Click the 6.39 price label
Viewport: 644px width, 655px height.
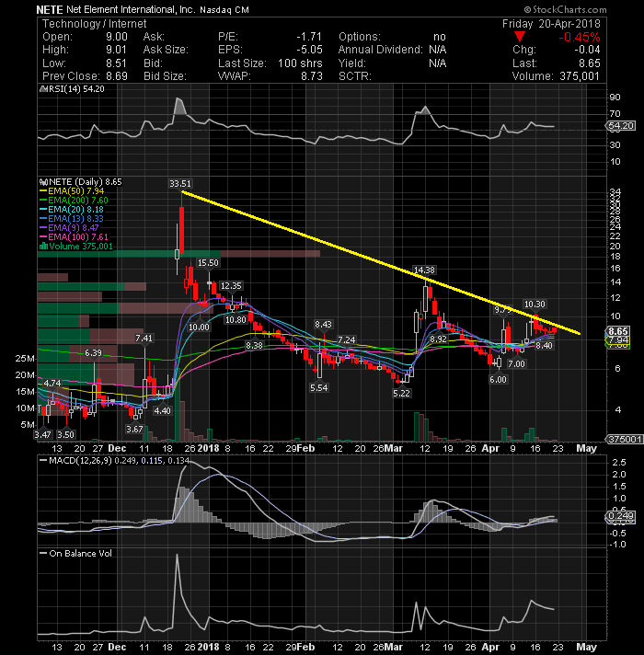click(x=93, y=353)
